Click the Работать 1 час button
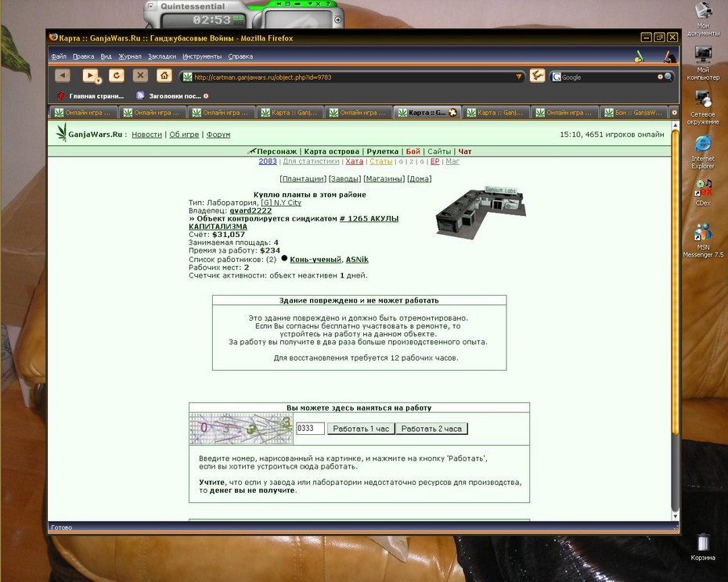728x582 pixels. (x=361, y=429)
